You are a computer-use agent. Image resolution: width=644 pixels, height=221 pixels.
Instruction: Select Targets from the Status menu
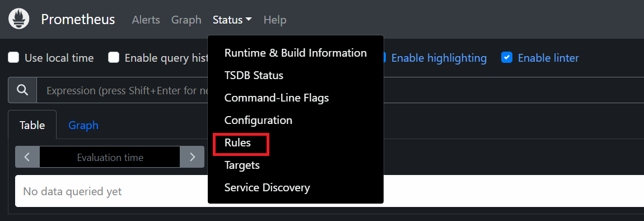pyautogui.click(x=242, y=165)
